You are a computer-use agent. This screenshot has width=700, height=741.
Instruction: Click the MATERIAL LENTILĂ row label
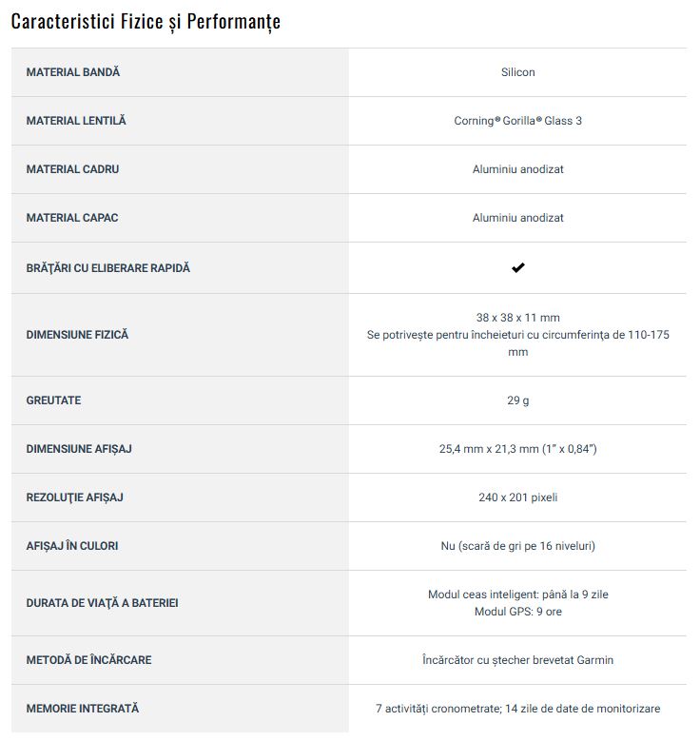[76, 121]
